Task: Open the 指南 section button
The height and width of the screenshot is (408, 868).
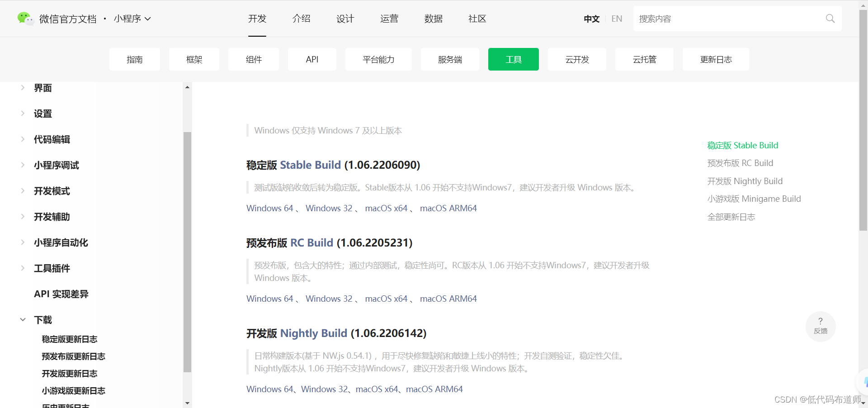Action: point(135,59)
